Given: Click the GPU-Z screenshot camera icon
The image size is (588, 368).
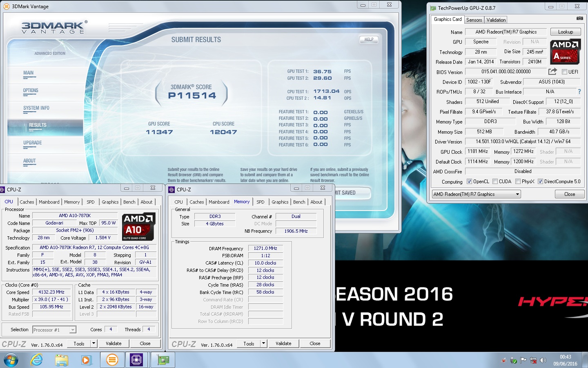Looking at the screenshot, I should [579, 18].
